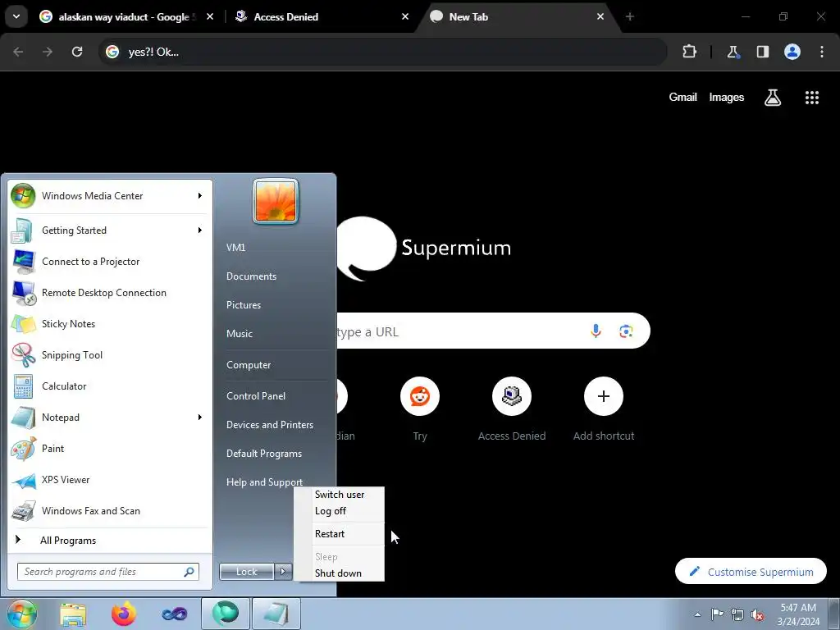Expand Getting Started submenu arrow
The height and width of the screenshot is (630, 840).
(200, 231)
